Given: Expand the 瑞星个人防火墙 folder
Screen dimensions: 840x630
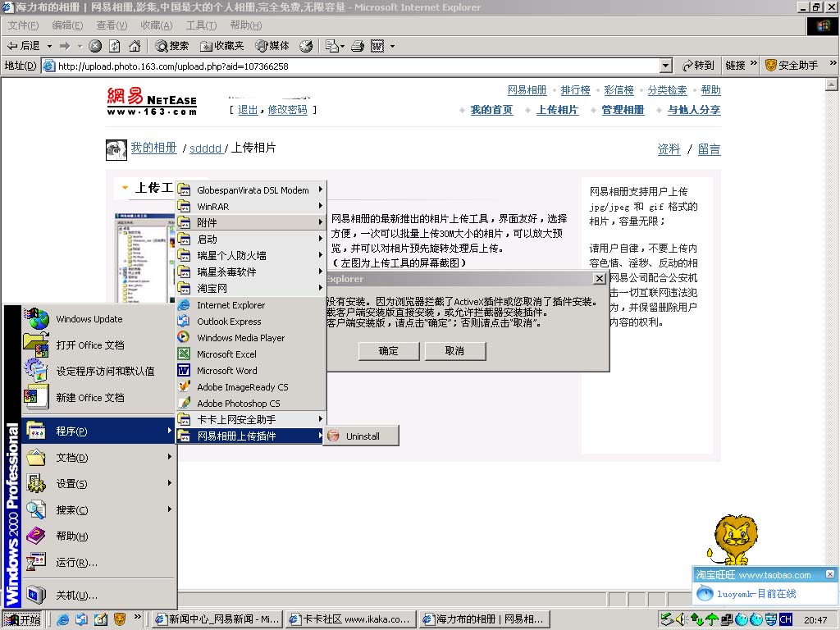Looking at the screenshot, I should pos(251,256).
